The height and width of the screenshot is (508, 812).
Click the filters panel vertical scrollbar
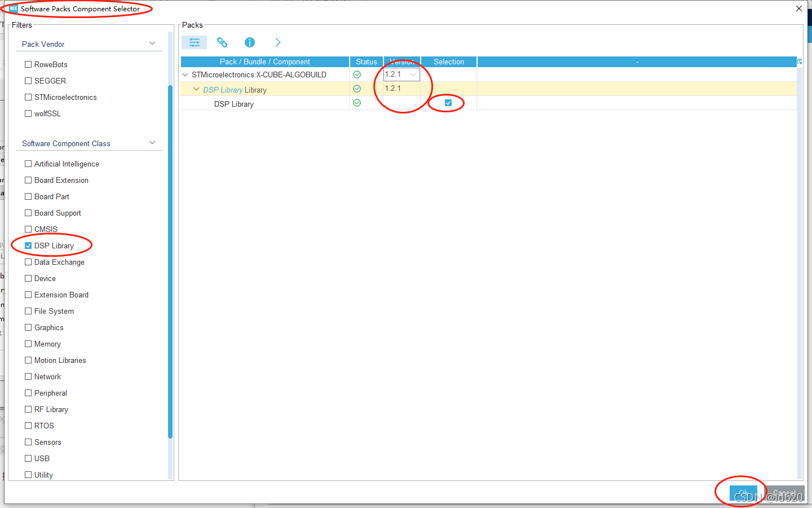(170, 261)
